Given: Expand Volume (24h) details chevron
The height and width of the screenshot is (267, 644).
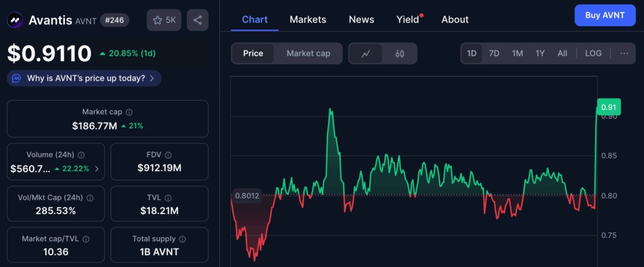Looking at the screenshot, I should 96,169.
